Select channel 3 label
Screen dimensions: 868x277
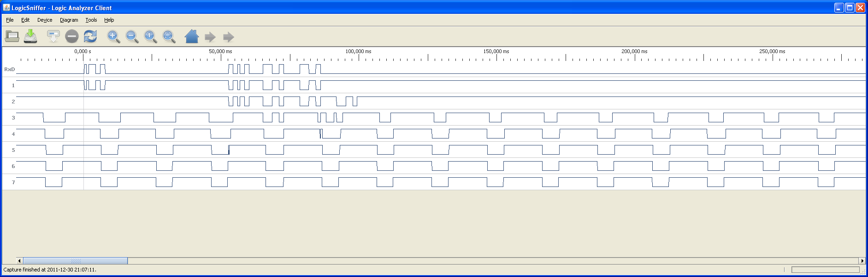pos(13,118)
